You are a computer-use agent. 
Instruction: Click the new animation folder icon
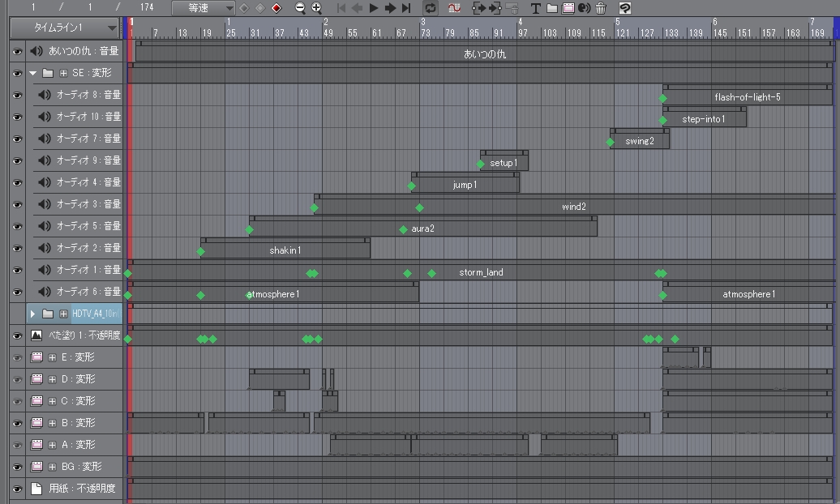coord(552,8)
